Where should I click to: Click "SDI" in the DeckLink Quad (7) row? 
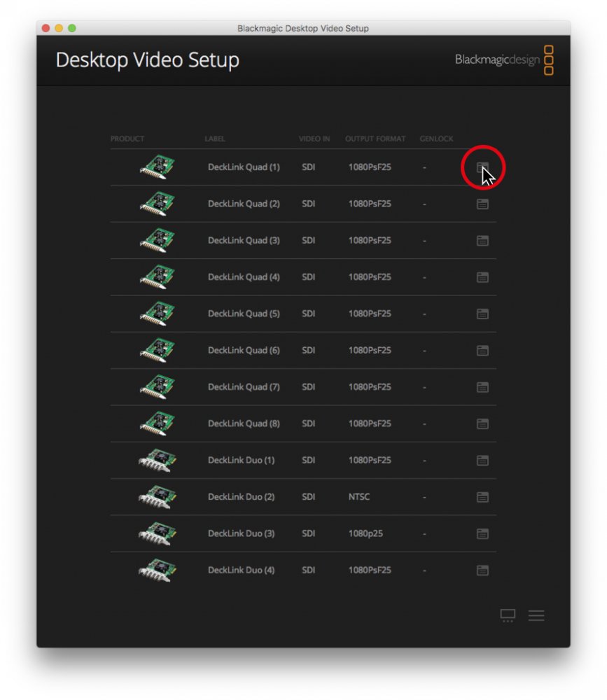click(x=309, y=386)
